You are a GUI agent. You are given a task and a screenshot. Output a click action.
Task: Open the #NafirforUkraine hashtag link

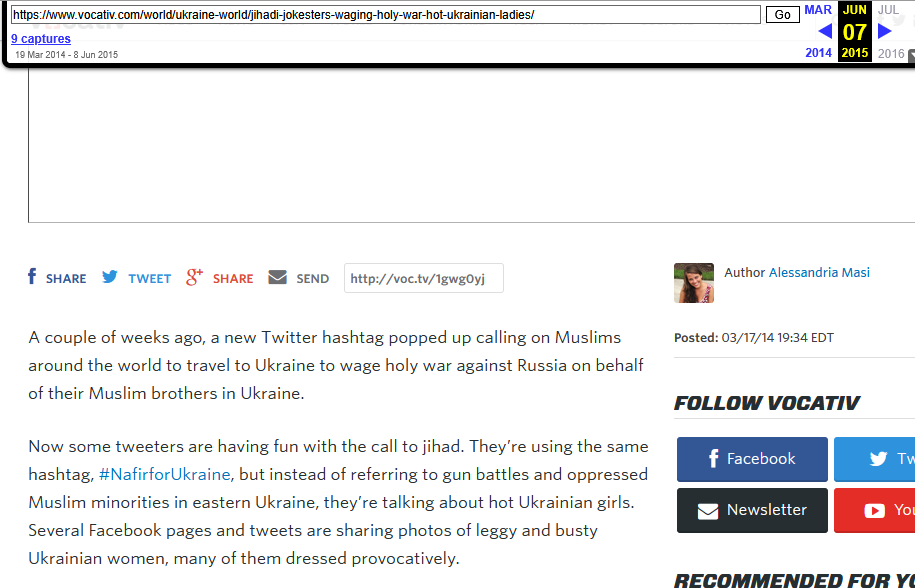pyautogui.click(x=165, y=474)
